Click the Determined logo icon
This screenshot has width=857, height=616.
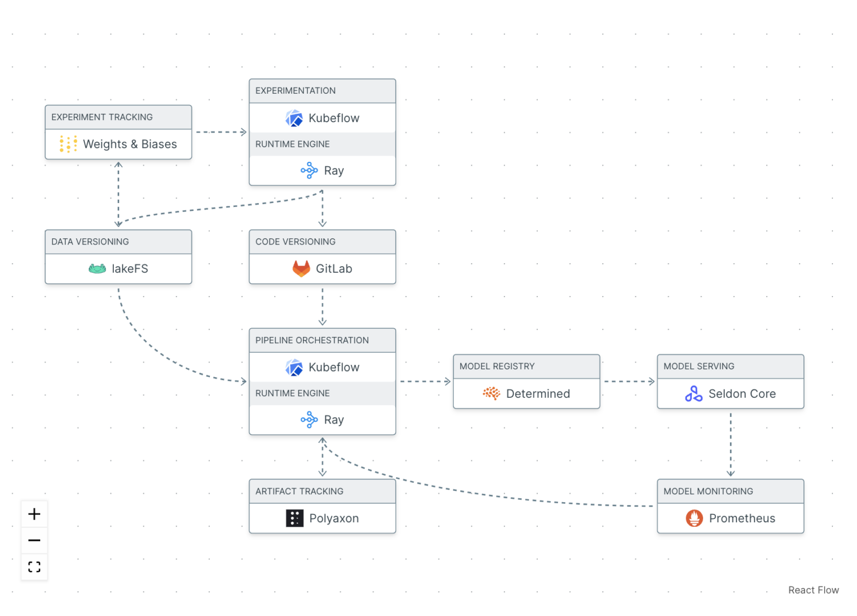[x=492, y=393]
